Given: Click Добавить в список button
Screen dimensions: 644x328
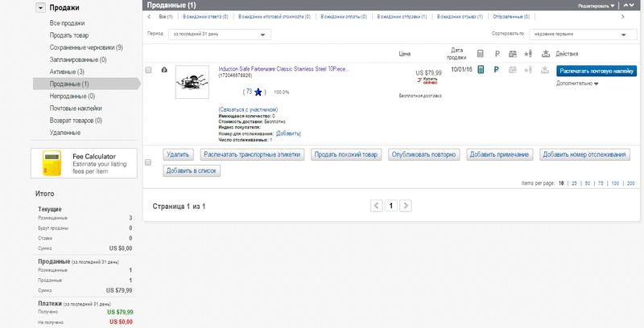Looking at the screenshot, I should 192,171.
